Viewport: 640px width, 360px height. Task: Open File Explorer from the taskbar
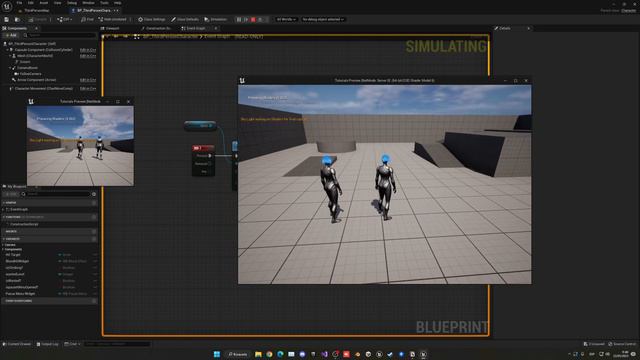point(258,354)
